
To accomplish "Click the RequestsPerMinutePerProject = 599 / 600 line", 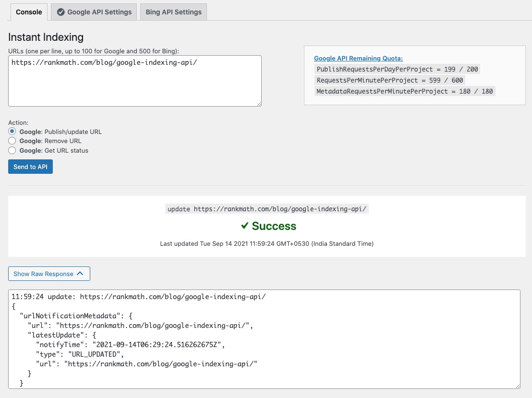I will tap(389, 80).
